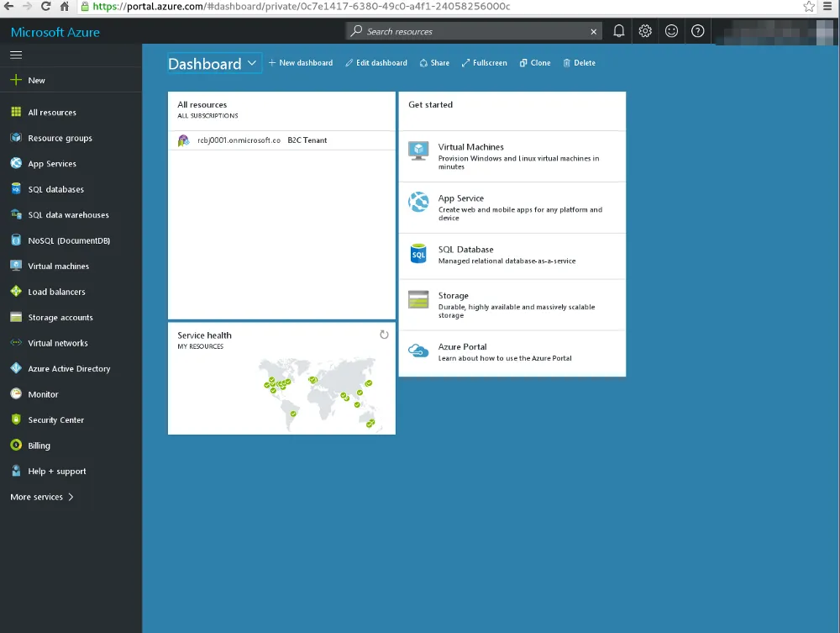Click Learn about how to use the Azure Portal
840x633 pixels.
(505, 358)
